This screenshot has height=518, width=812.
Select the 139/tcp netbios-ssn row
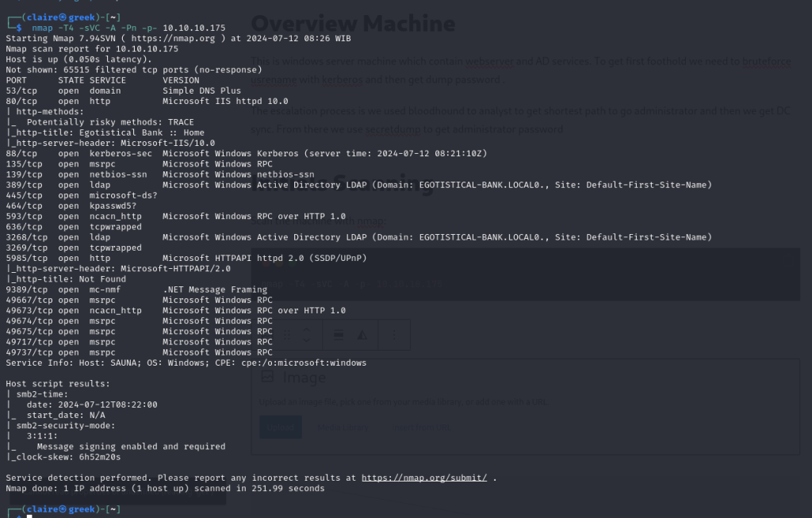[x=160, y=175]
